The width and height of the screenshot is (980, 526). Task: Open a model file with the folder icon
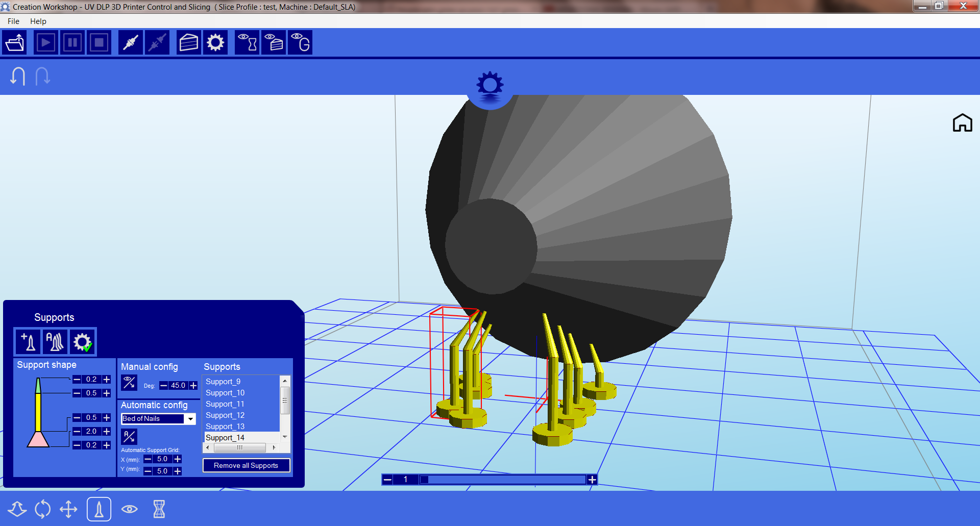[15, 43]
